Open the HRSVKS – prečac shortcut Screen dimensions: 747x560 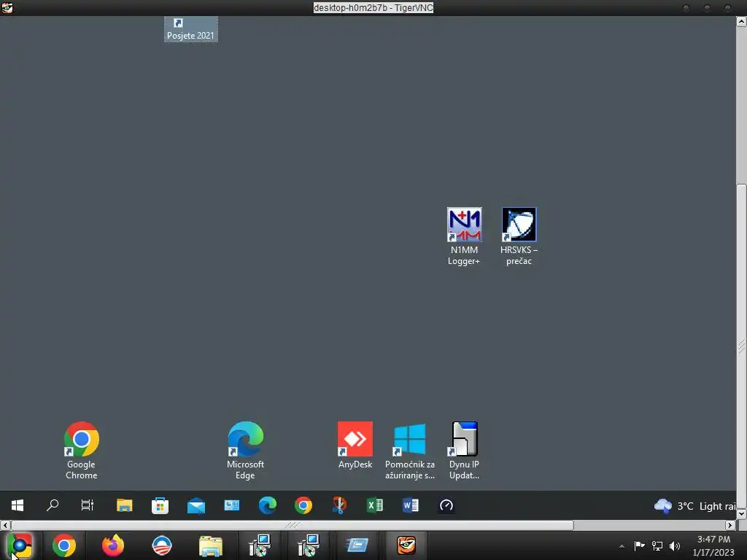[519, 237]
